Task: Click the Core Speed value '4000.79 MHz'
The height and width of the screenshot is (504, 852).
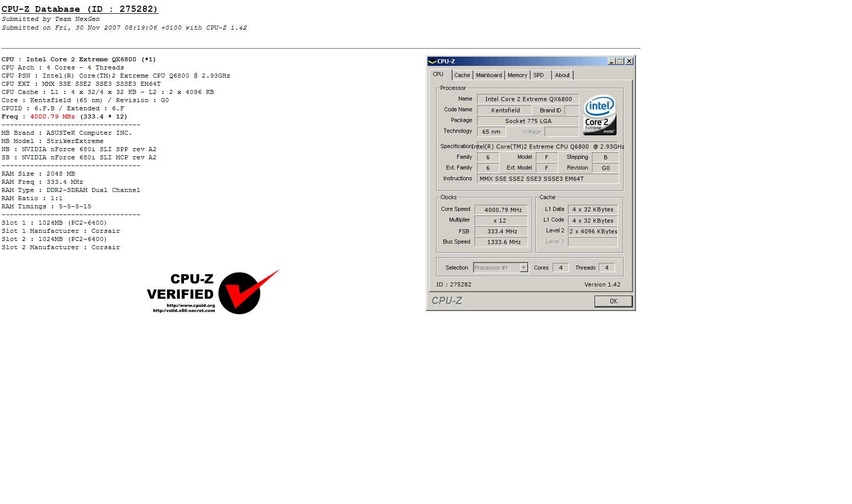Action: pyautogui.click(x=501, y=210)
